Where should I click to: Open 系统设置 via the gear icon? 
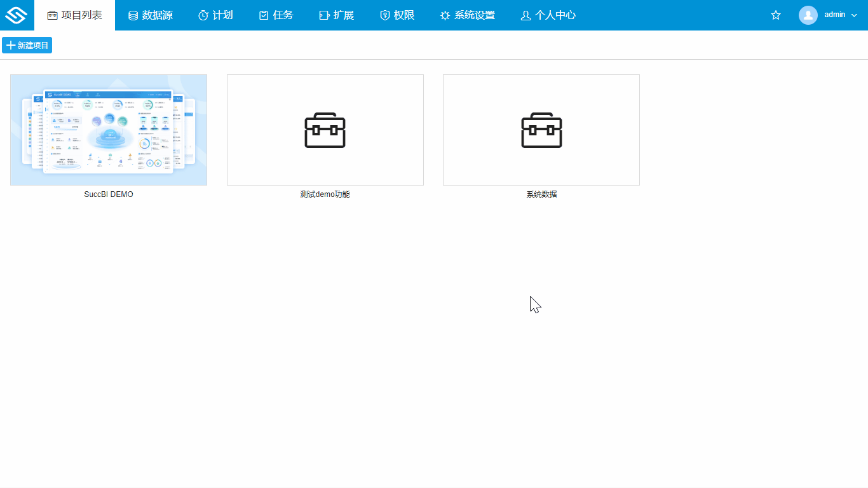coord(445,15)
